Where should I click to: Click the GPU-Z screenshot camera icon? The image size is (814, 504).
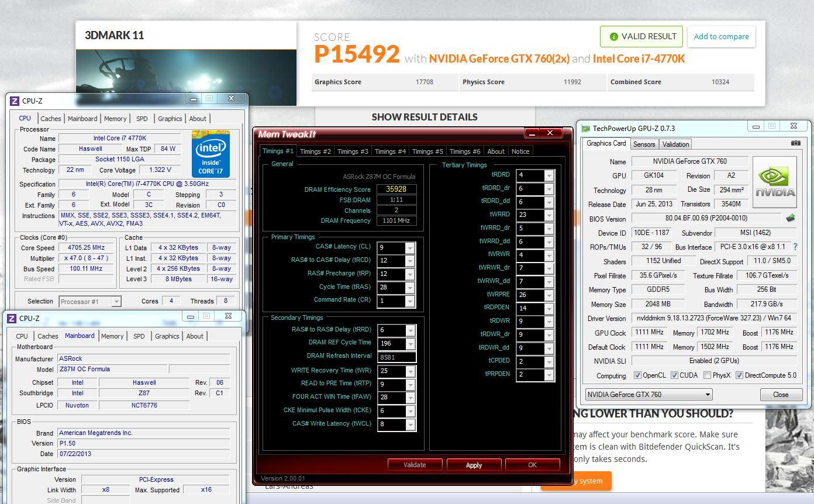795,143
